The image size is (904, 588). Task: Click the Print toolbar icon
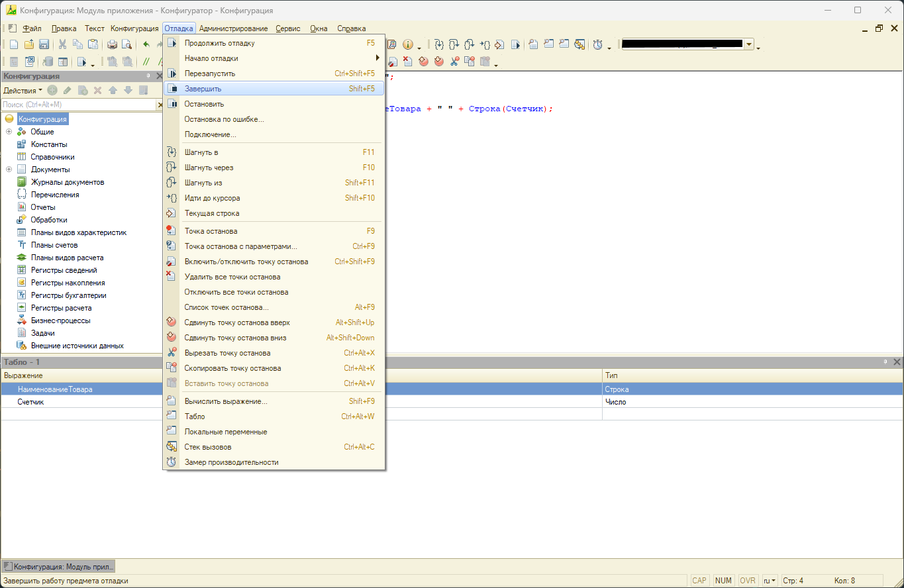click(x=112, y=44)
